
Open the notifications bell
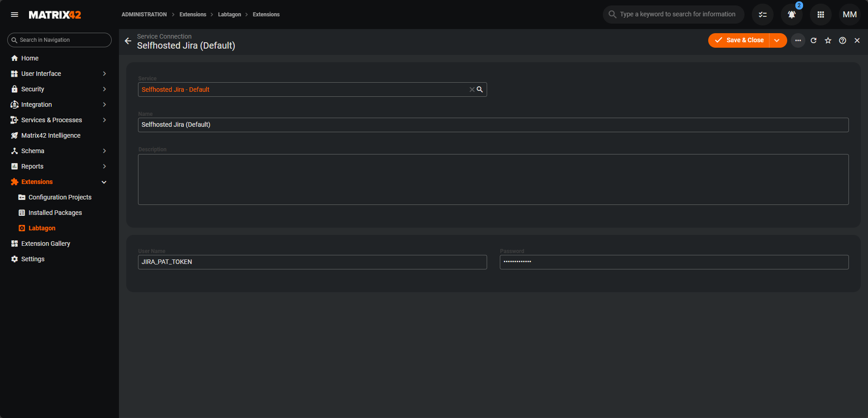[x=791, y=15]
